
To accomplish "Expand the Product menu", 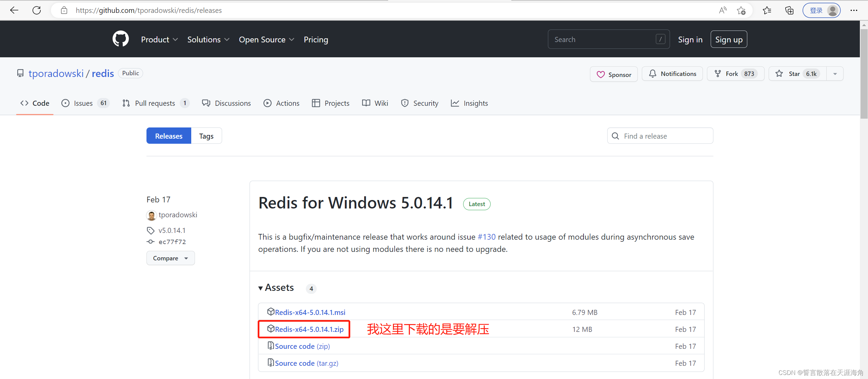I will [159, 40].
